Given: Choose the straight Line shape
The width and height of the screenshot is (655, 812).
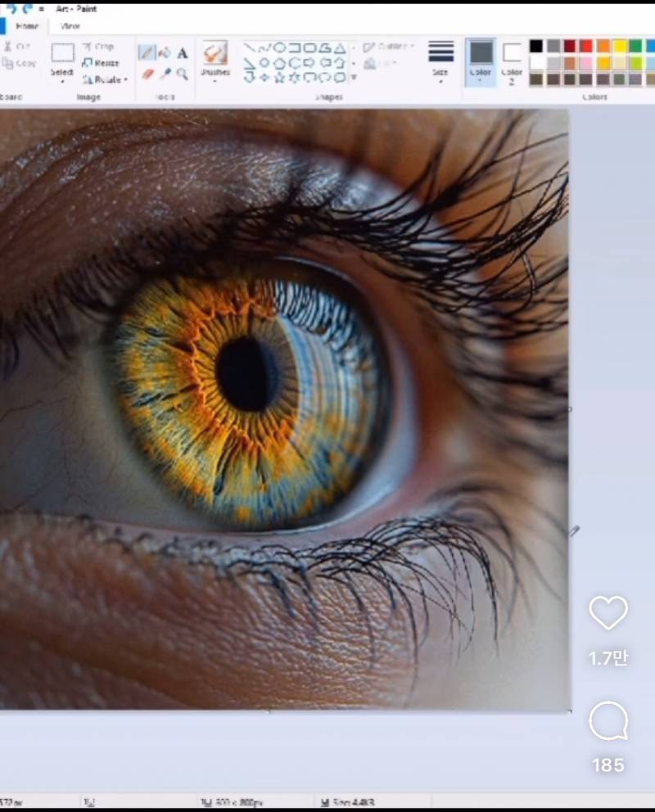Looking at the screenshot, I should 250,48.
